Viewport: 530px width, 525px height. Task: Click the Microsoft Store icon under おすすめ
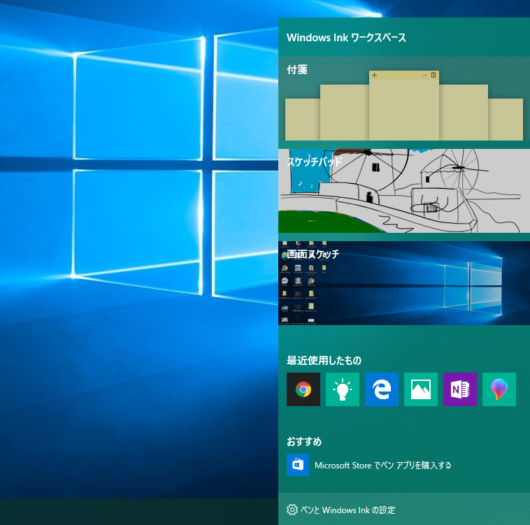tap(298, 465)
